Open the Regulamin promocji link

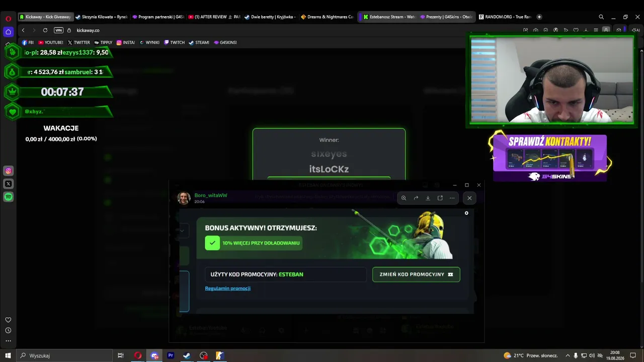[227, 288]
